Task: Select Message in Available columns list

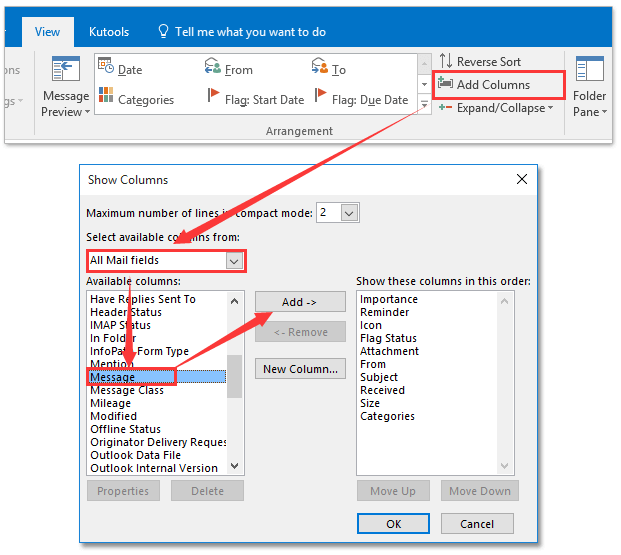Action: (x=130, y=377)
